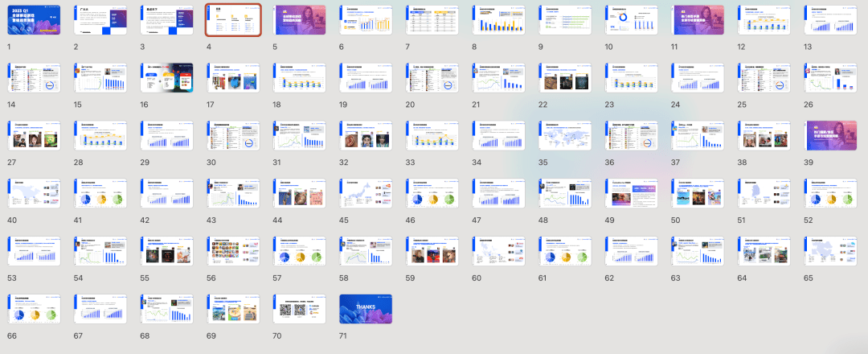Viewport: 868px width, 354px height.
Task: Choose slide 11 purple section divider
Action: pos(698,20)
